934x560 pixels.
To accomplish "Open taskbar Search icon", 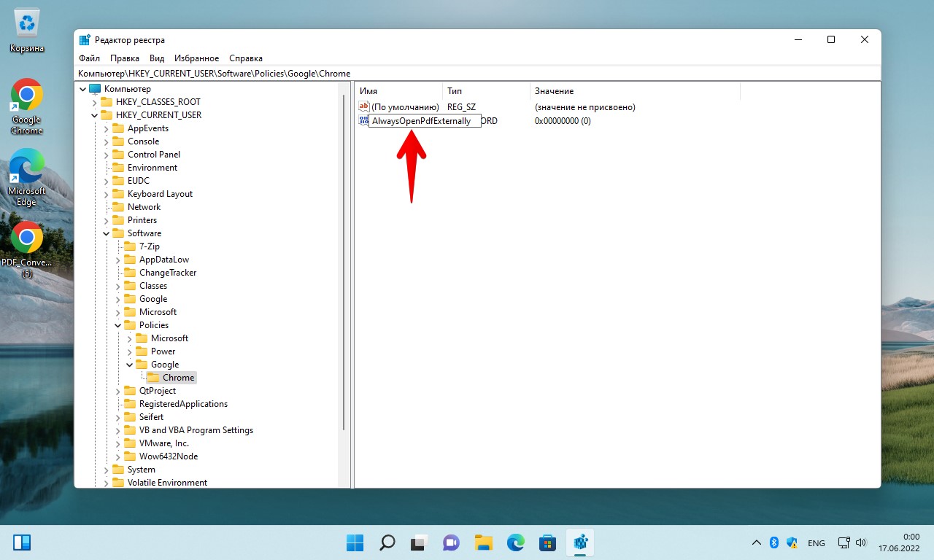I will (387, 542).
